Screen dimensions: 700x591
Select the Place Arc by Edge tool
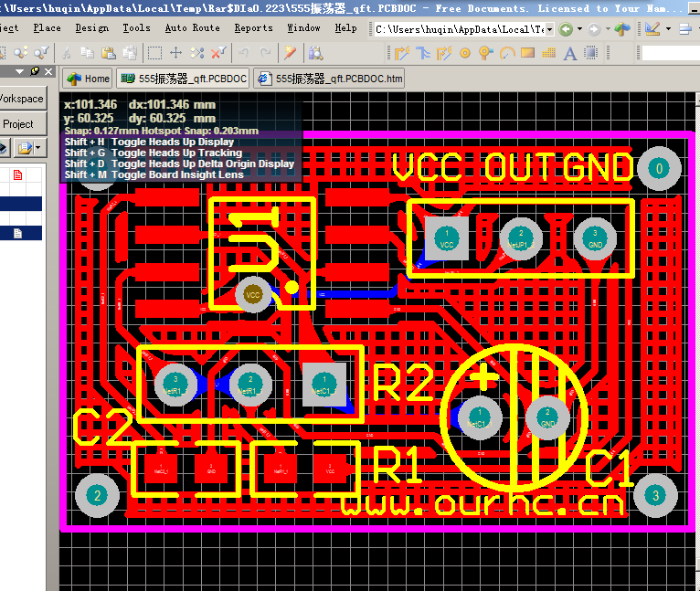point(507,54)
